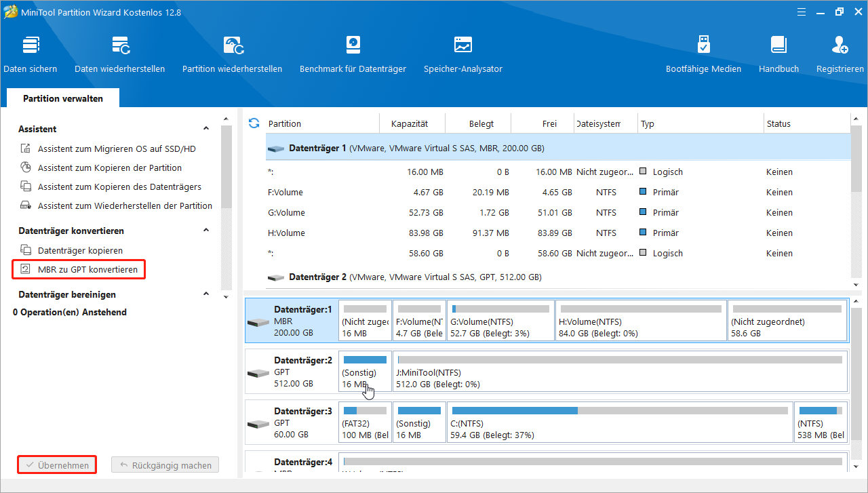
Task: Sort by Belegt column header
Action: (x=478, y=123)
